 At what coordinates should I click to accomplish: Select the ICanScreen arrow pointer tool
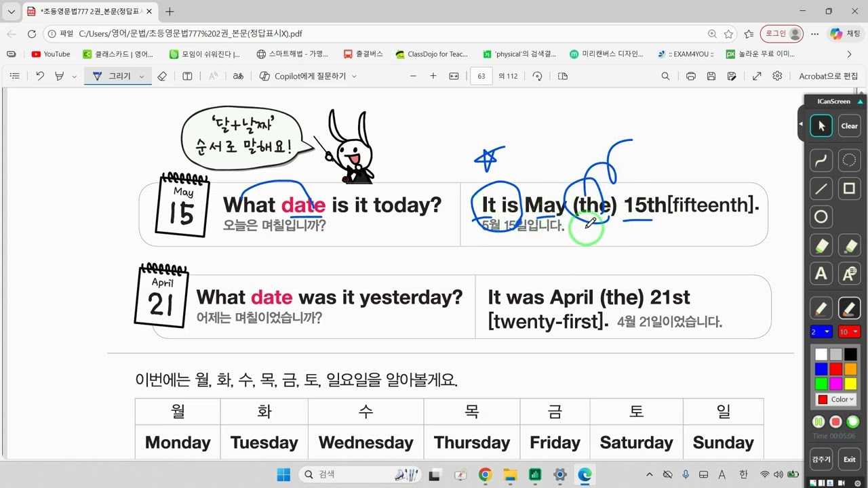[821, 126]
